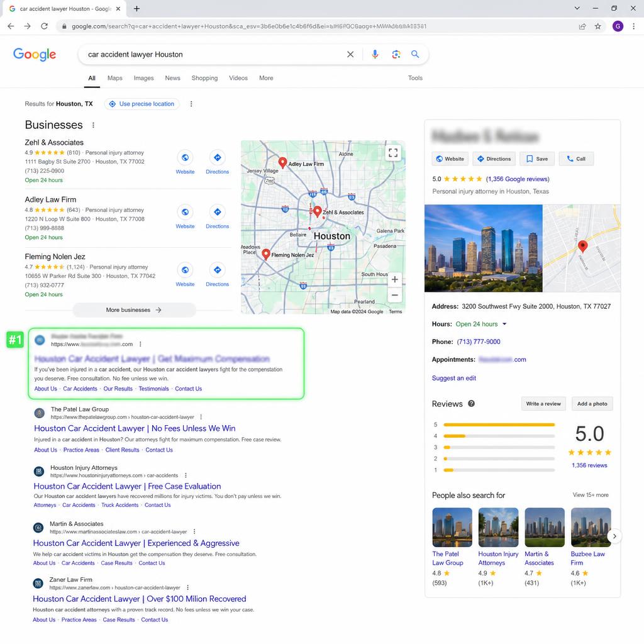Zoom in on the map

pos(395,279)
